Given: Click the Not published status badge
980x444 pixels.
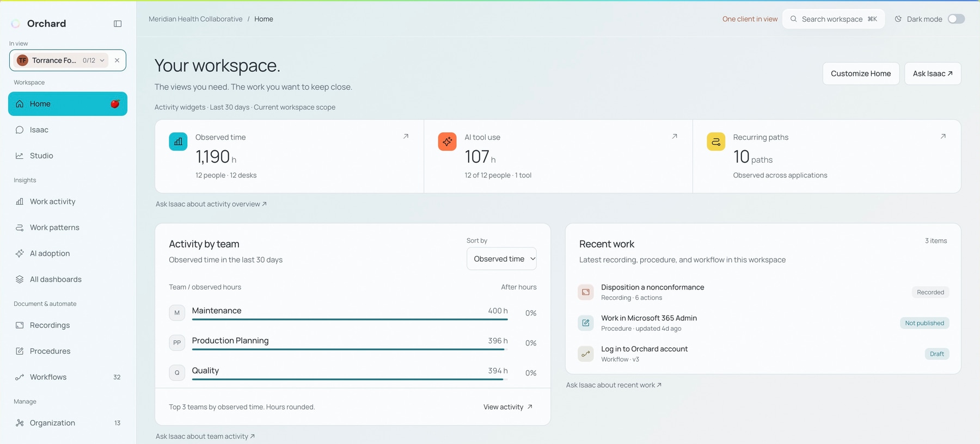Looking at the screenshot, I should (924, 323).
